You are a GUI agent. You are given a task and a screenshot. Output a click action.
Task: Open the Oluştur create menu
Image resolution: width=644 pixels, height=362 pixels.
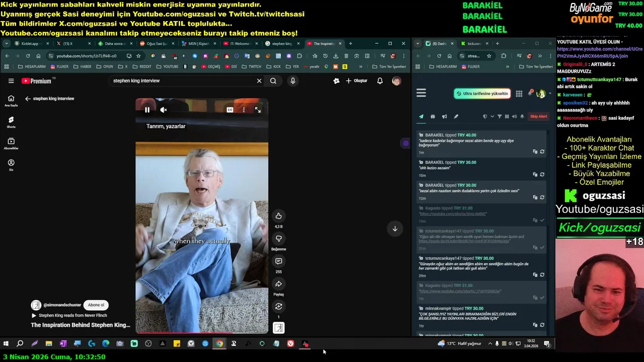(x=357, y=80)
